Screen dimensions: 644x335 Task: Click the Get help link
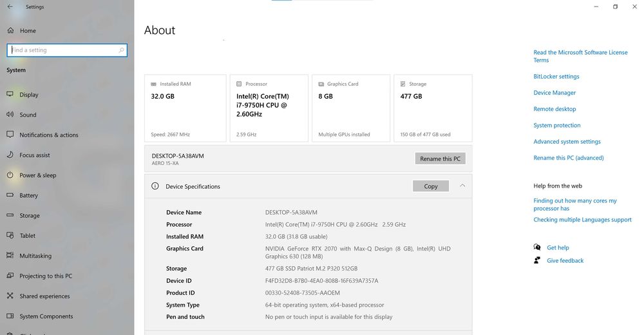point(558,247)
